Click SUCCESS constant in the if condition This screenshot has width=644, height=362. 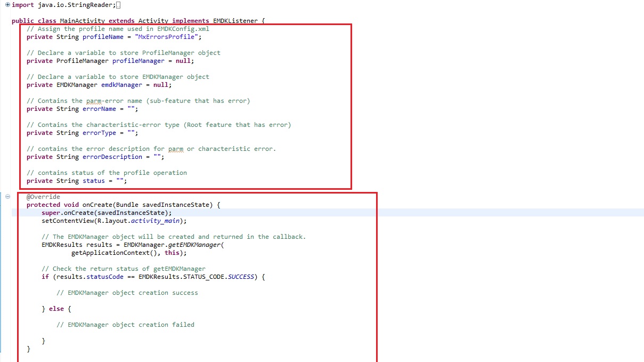[241, 277]
